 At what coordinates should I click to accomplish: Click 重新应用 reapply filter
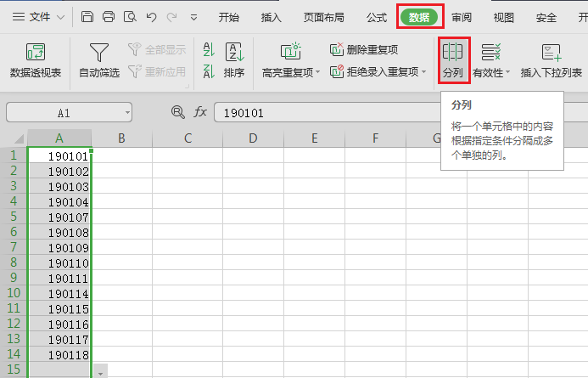157,71
